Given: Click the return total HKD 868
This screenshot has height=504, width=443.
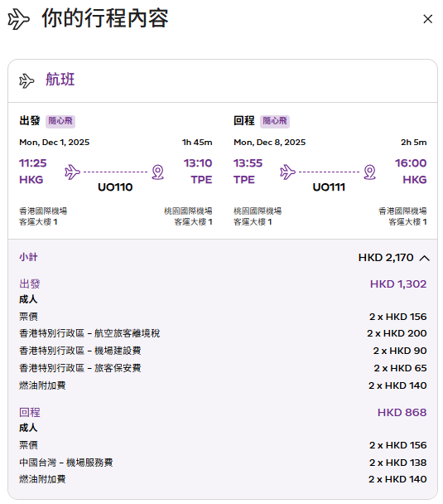Looking at the screenshot, I should [402, 412].
